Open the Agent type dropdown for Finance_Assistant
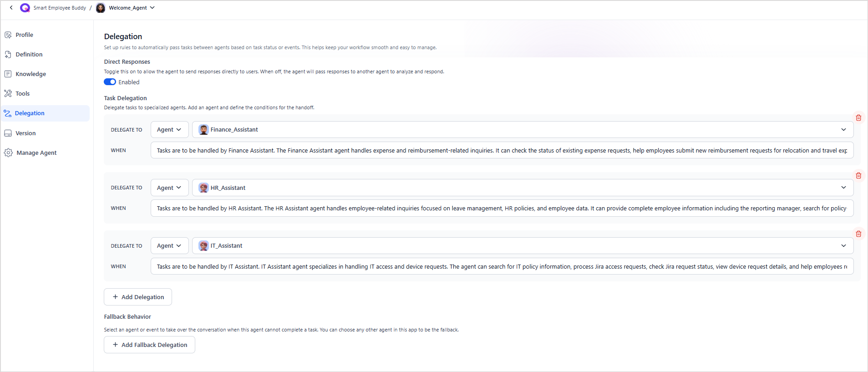Image resolution: width=868 pixels, height=372 pixels. click(169, 130)
